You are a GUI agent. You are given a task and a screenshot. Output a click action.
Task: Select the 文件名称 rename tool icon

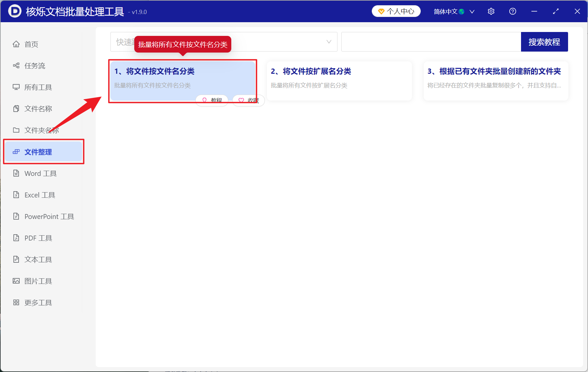click(x=16, y=108)
